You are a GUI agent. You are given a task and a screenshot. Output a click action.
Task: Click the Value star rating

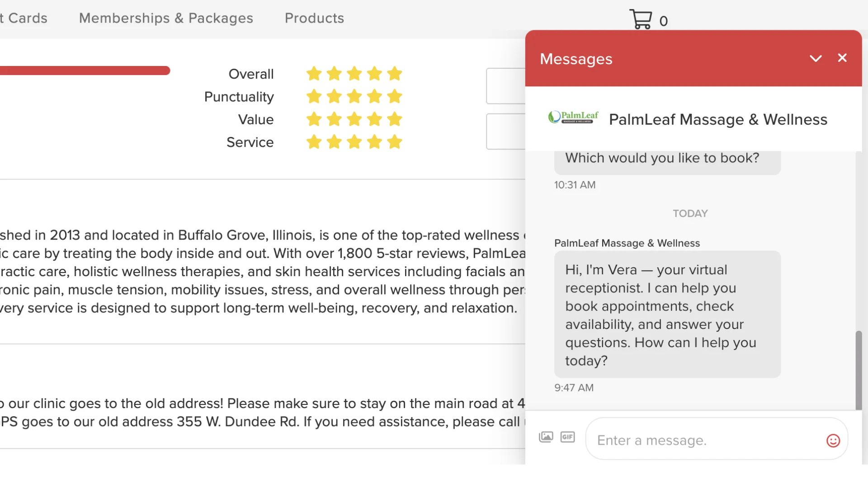[x=354, y=119]
